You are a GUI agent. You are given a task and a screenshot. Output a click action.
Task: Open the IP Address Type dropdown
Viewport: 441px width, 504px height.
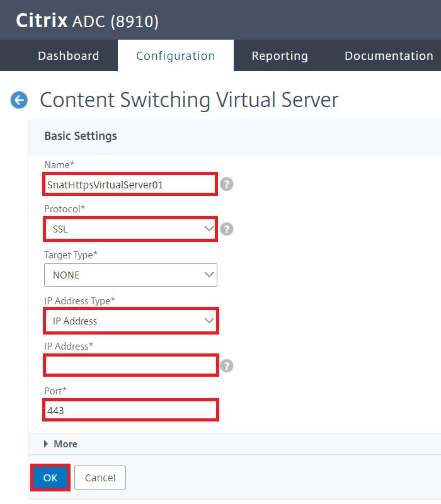click(130, 321)
